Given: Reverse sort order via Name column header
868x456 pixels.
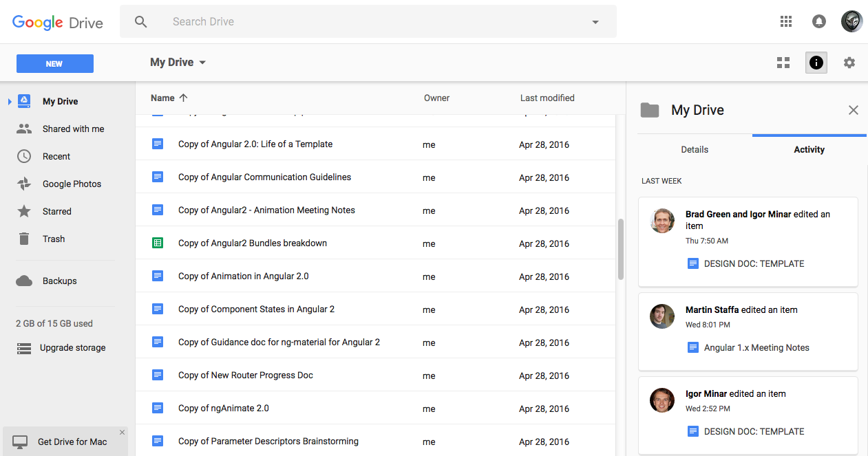Looking at the screenshot, I should pos(169,98).
